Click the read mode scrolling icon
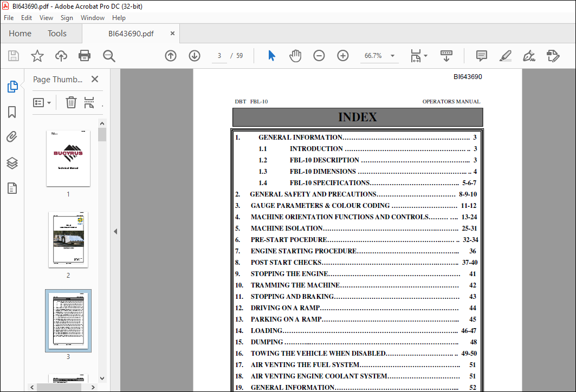Image resolution: width=576 pixels, height=392 pixels. point(446,56)
